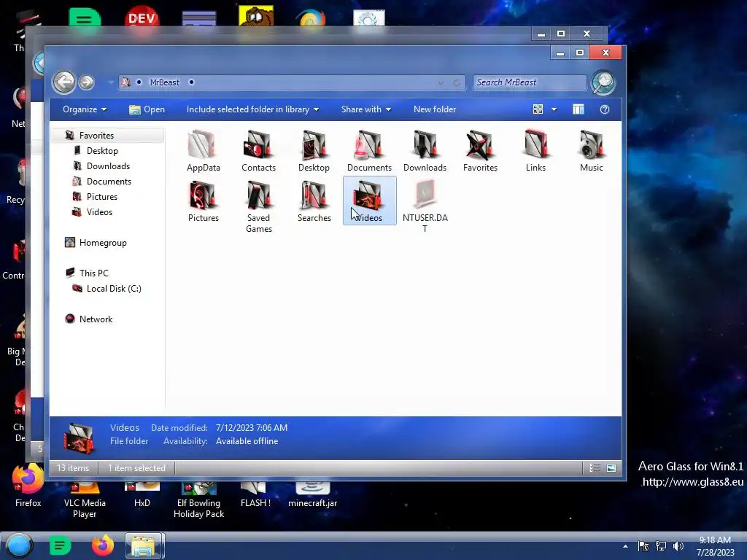Open the HxD desktop shortcut
Viewport: 747px width, 560px height.
click(x=142, y=495)
